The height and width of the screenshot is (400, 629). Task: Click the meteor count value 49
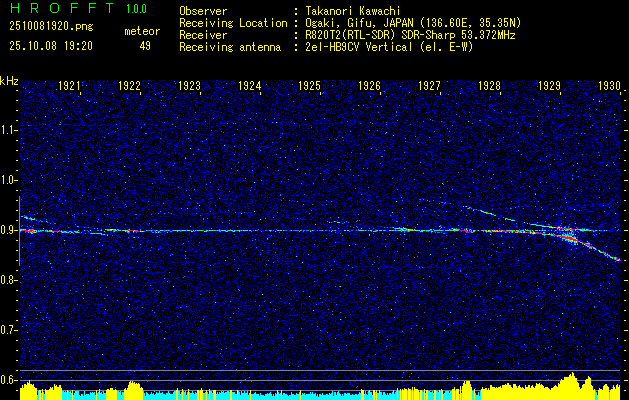pos(145,46)
